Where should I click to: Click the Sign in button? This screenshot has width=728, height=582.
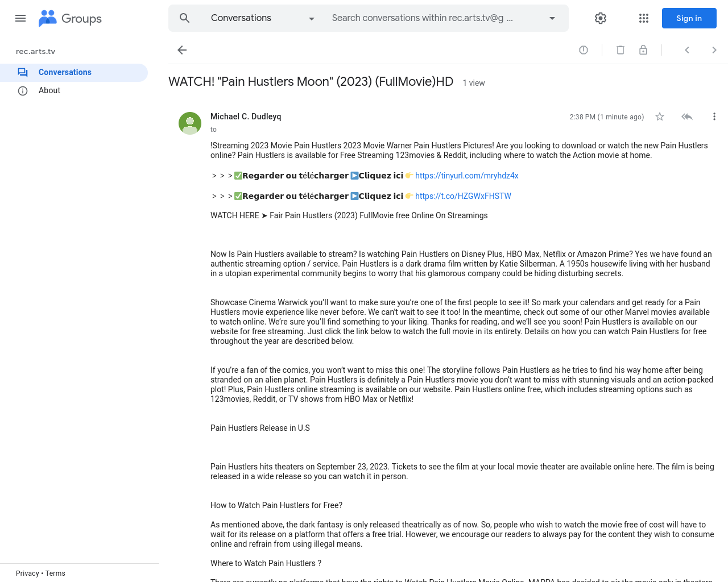(689, 18)
